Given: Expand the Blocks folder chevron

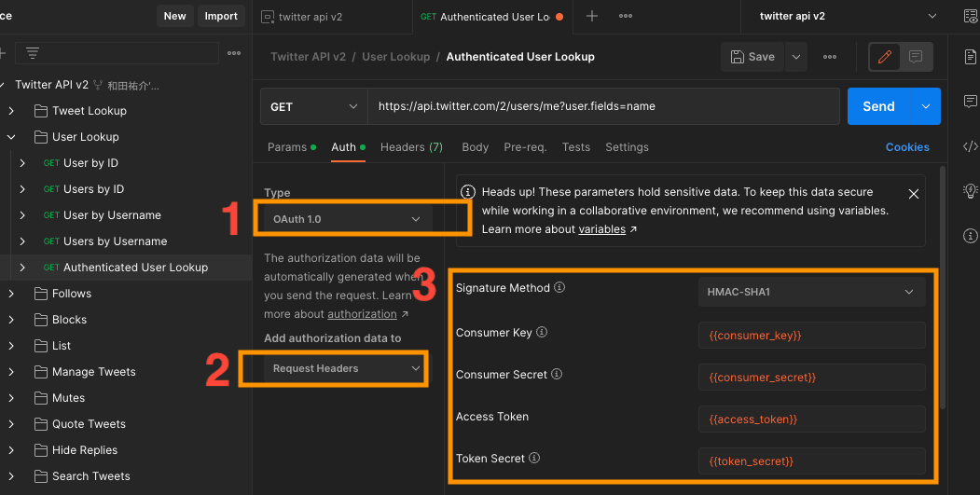Looking at the screenshot, I should coord(11,320).
